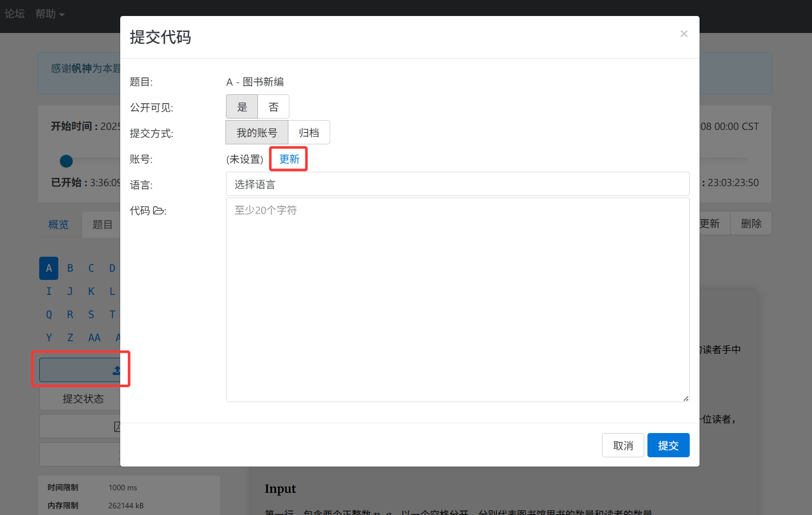This screenshot has height=515, width=812.
Task: Open the 提交状态 button
Action: [x=83, y=399]
